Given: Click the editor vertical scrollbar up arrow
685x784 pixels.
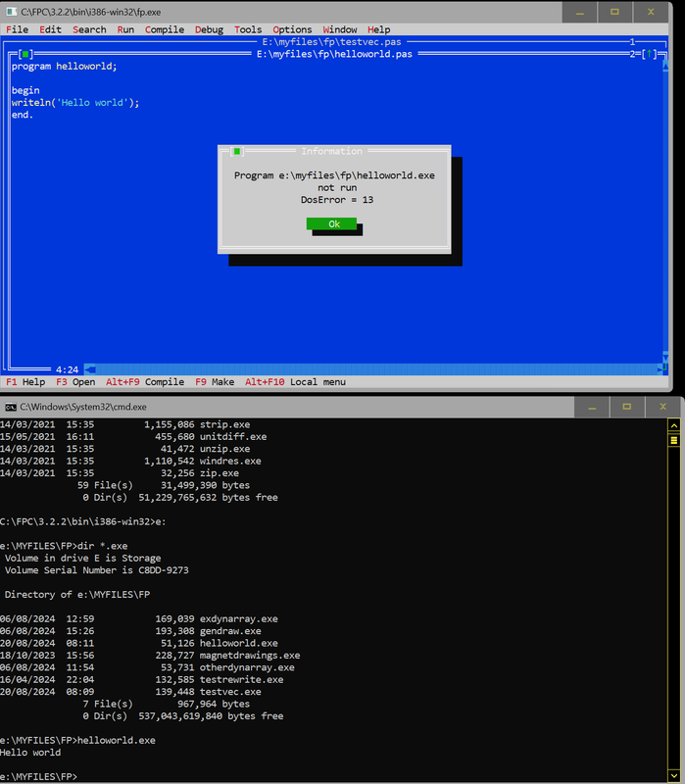Looking at the screenshot, I should pyautogui.click(x=665, y=66).
